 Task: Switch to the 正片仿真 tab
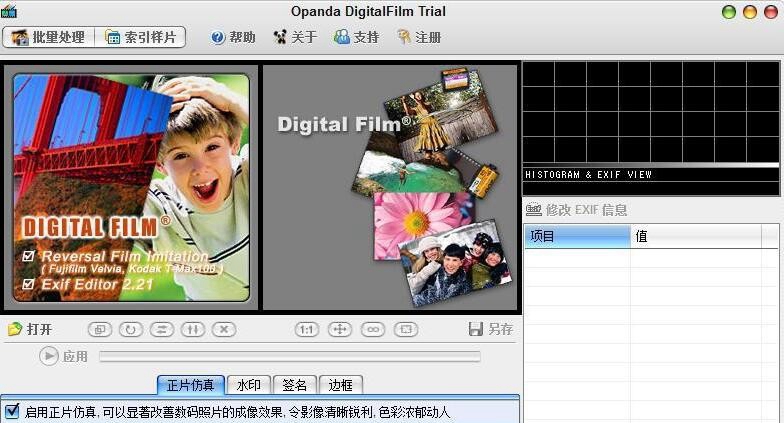point(190,385)
